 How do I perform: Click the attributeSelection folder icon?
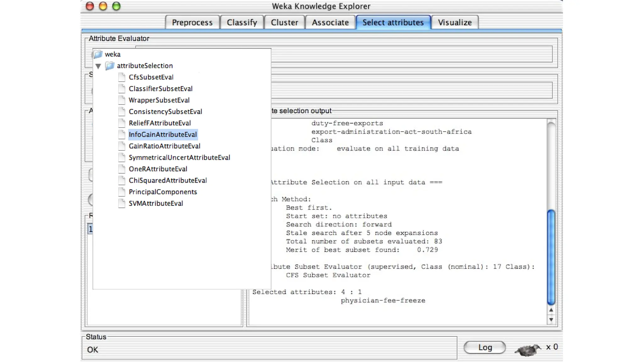coord(110,66)
